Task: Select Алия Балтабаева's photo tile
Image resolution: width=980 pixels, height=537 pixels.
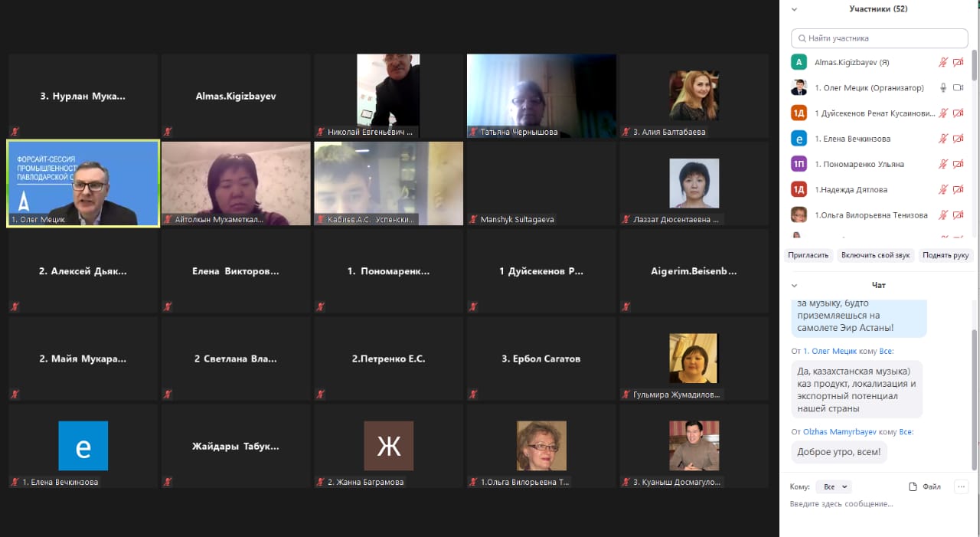Action: [694, 96]
